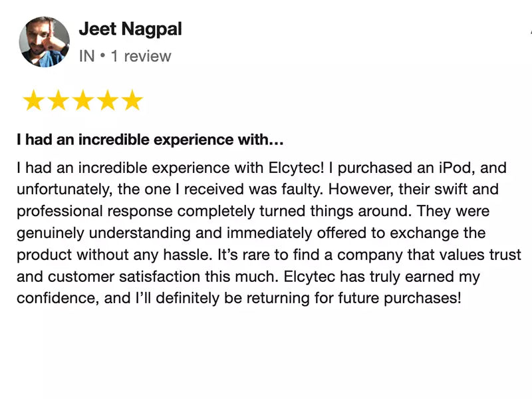Viewport: 532px width, 399px height.
Task: Open Jeet Nagpal's profile picture
Action: tap(44, 43)
